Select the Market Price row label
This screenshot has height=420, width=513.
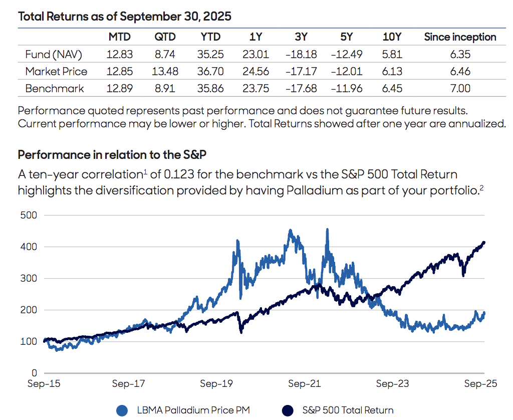[x=56, y=72]
